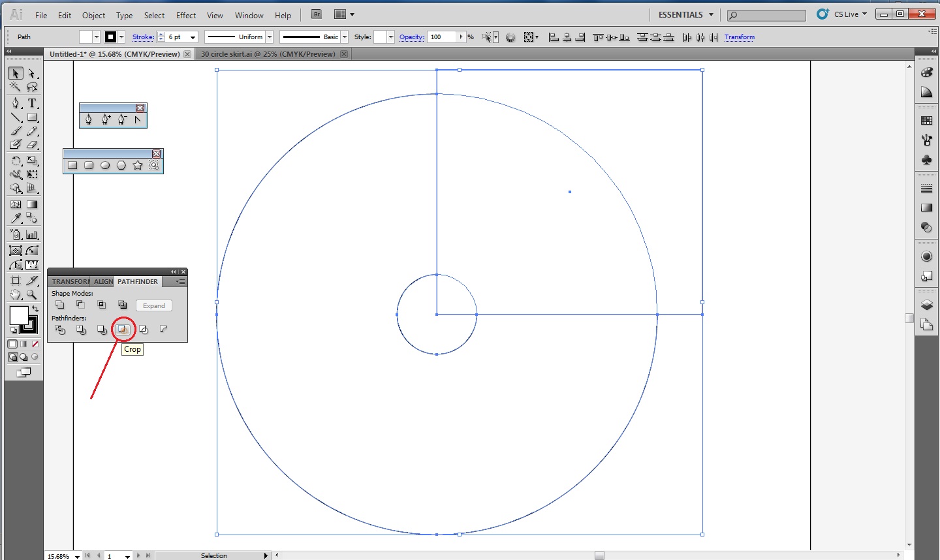This screenshot has width=940, height=560.
Task: Pick the Ellipse tool in floating shapes panel
Action: tap(105, 166)
